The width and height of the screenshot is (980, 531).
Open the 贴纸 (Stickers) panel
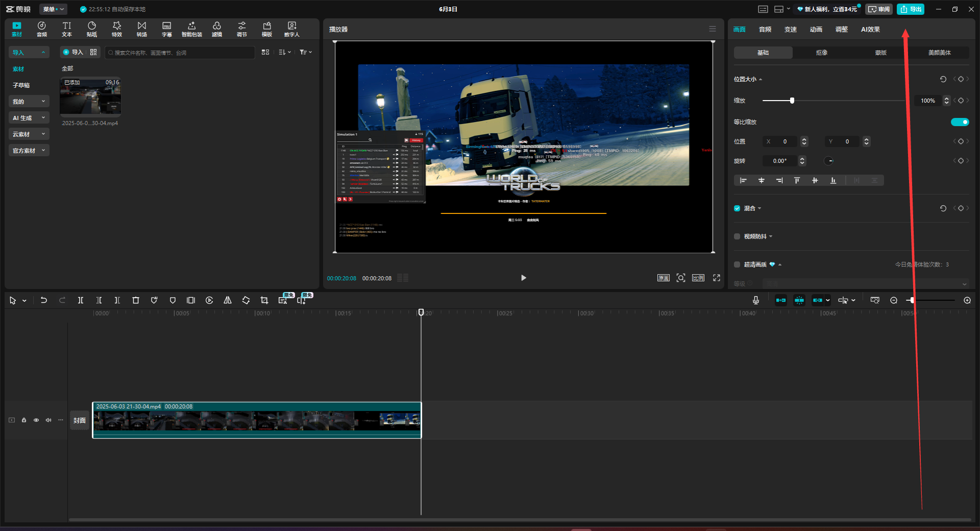92,29
